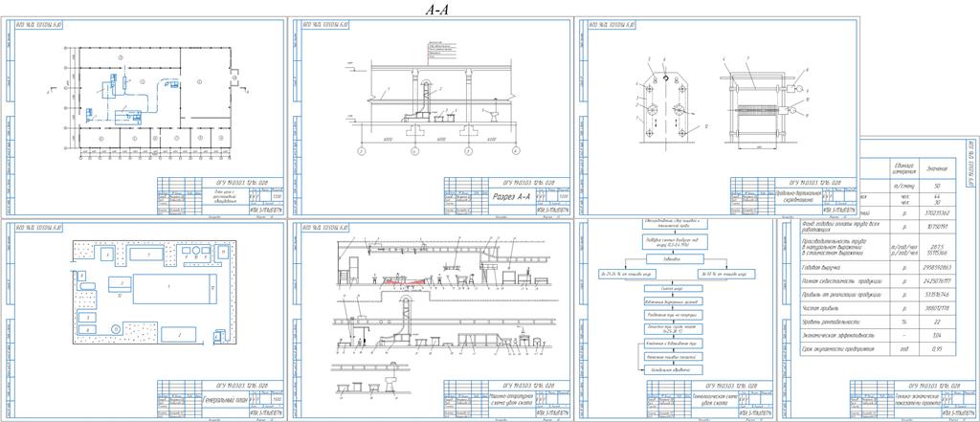Click the value '0,95' in payback row
The image size is (980, 422).
(x=937, y=348)
